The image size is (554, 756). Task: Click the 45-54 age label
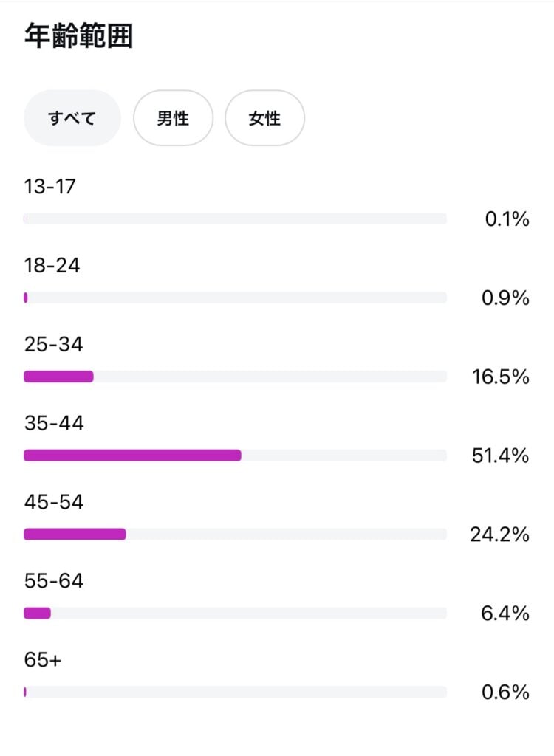point(54,503)
